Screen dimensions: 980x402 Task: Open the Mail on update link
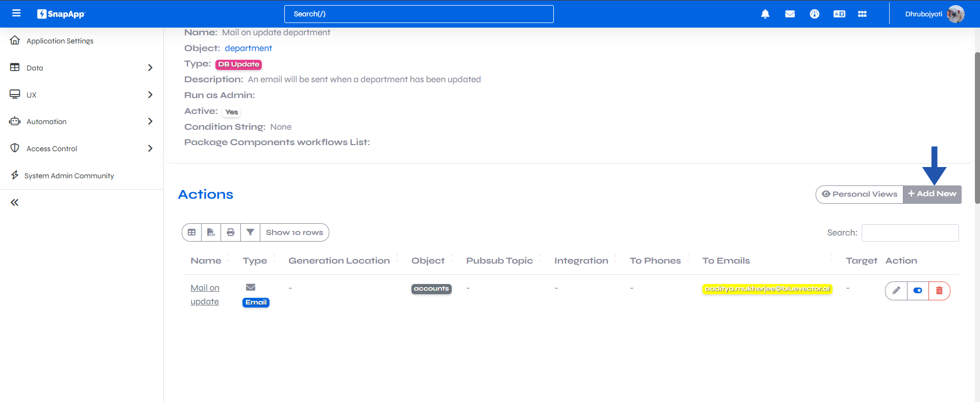(205, 295)
